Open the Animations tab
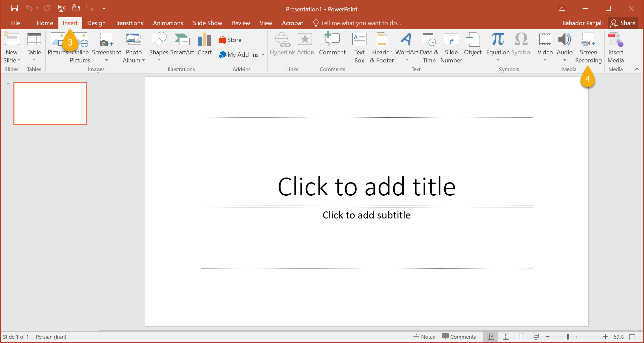 pyautogui.click(x=168, y=23)
